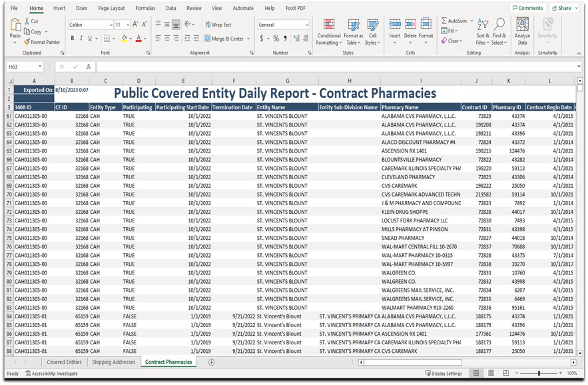Increase font size with the larger A icon
588x385 pixels.
pyautogui.click(x=135, y=25)
